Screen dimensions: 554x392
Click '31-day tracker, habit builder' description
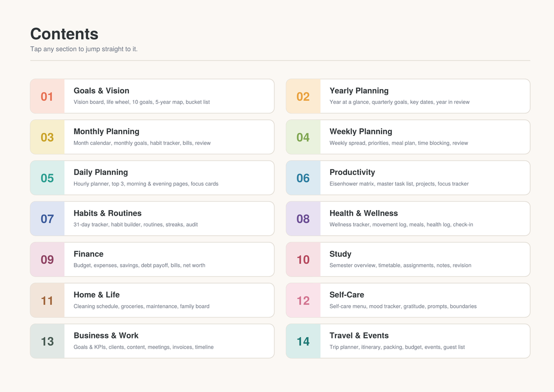(x=136, y=224)
